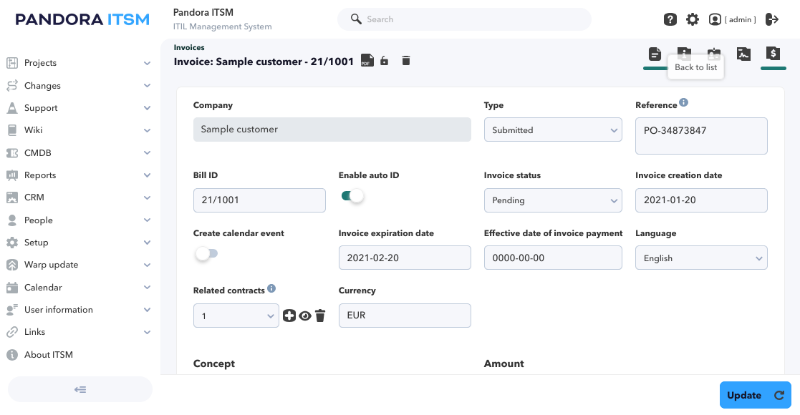
Task: Remove related contract with trash icon
Action: [320, 316]
